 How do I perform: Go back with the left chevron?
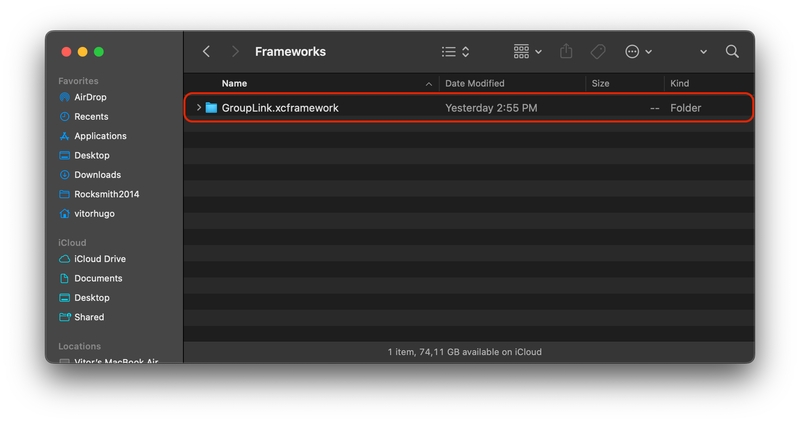pos(206,52)
